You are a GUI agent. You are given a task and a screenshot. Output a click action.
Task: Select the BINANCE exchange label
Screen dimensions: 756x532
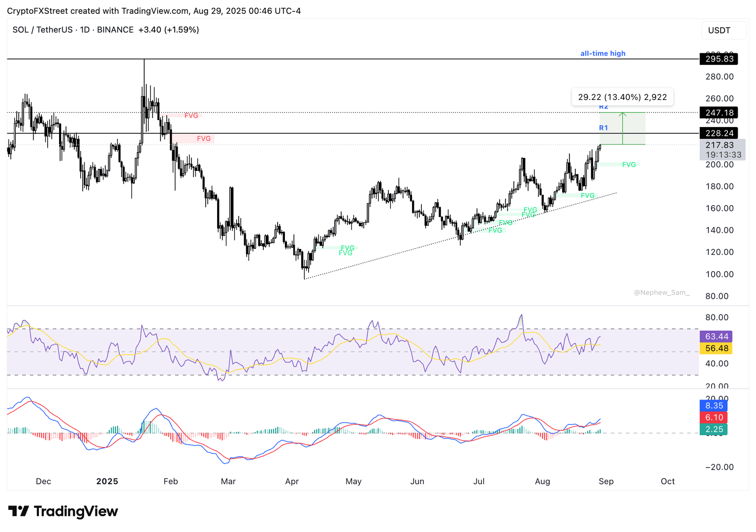[x=115, y=30]
